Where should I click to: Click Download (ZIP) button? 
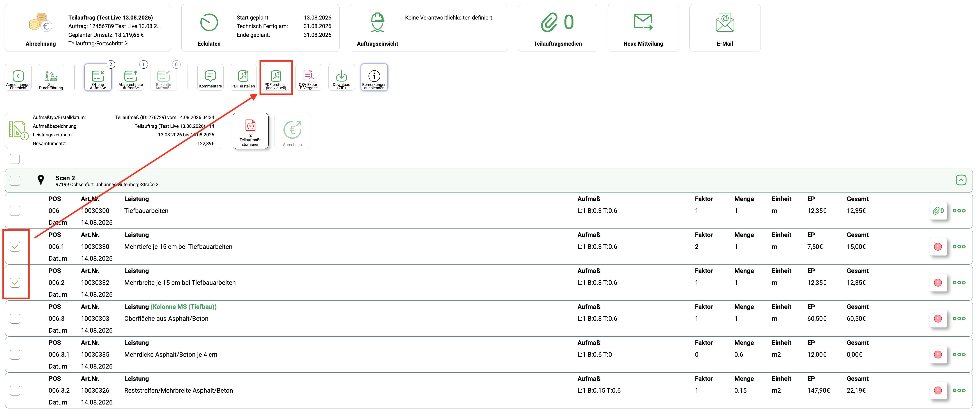click(342, 78)
